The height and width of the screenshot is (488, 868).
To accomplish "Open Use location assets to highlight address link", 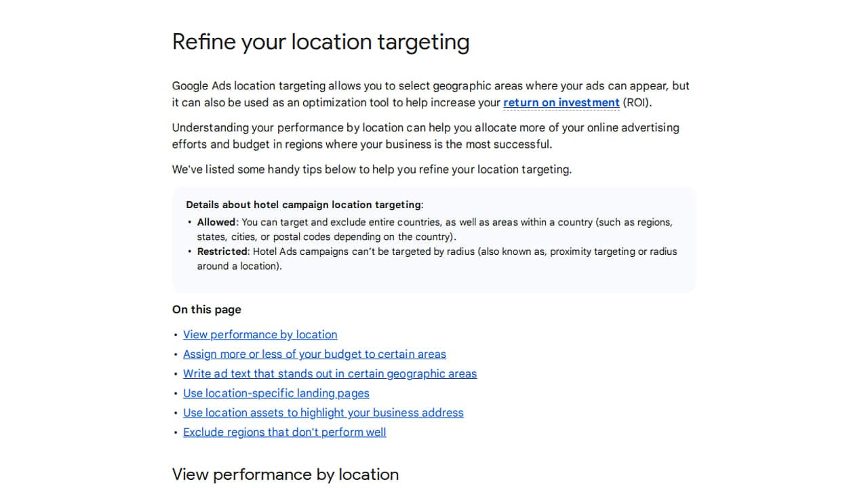I will 323,413.
